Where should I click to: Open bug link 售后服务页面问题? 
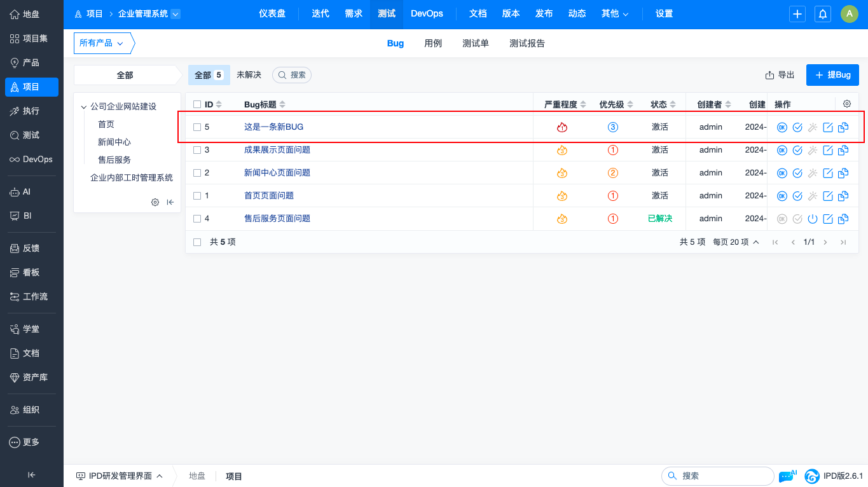(x=277, y=219)
